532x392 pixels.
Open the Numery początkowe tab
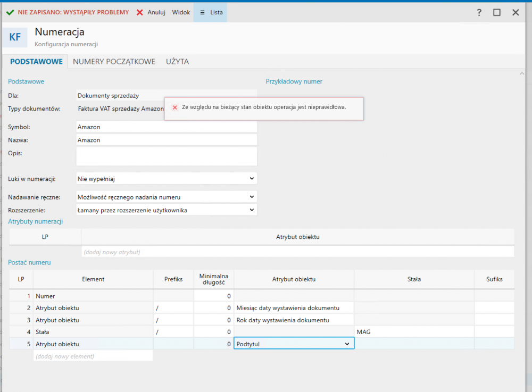click(x=114, y=62)
